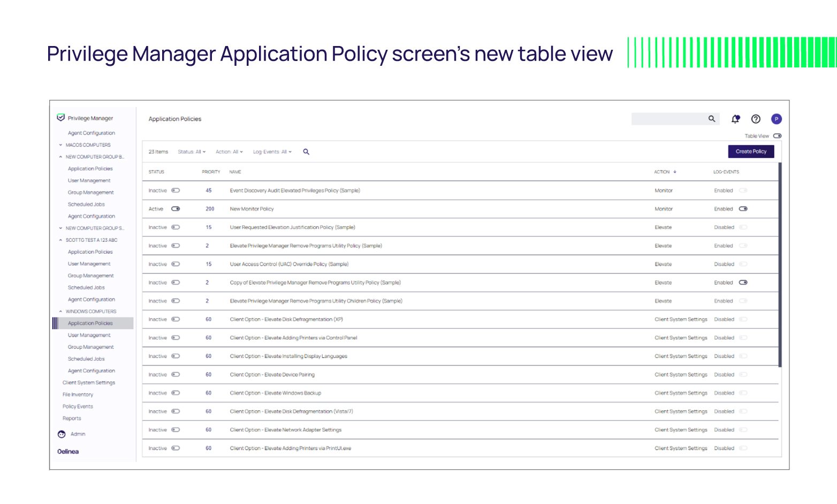Click the Create Policy button

[x=751, y=151]
